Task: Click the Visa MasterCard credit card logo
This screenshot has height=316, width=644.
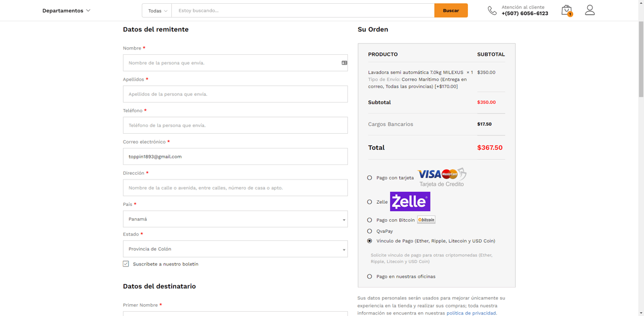Action: 442,177
